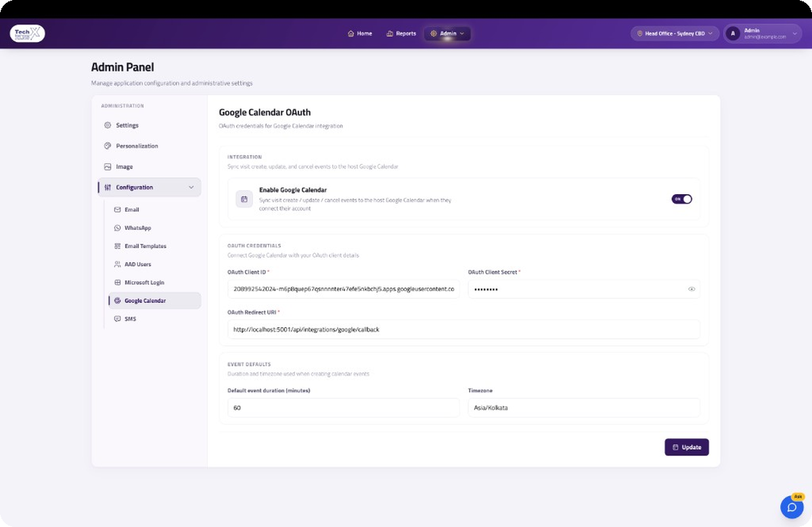Click the SMS message icon

pyautogui.click(x=118, y=319)
